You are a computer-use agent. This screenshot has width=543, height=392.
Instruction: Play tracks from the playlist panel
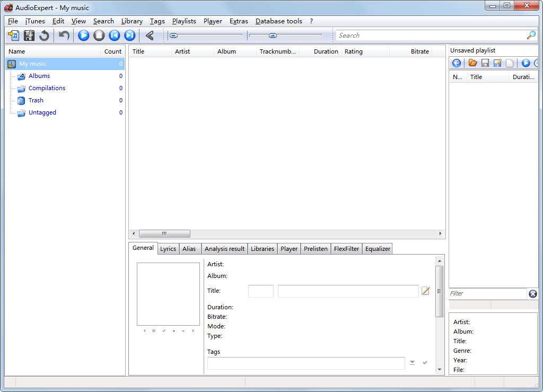click(x=526, y=63)
